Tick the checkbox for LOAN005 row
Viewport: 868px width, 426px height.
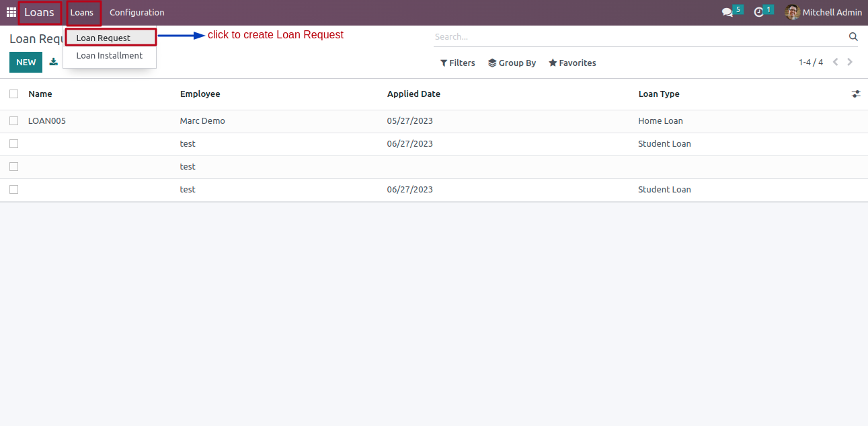(x=13, y=121)
